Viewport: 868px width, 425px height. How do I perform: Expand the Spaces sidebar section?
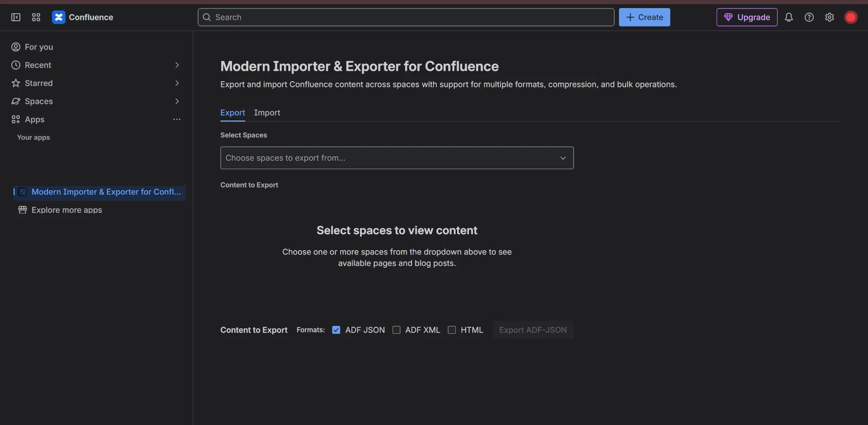click(x=177, y=101)
